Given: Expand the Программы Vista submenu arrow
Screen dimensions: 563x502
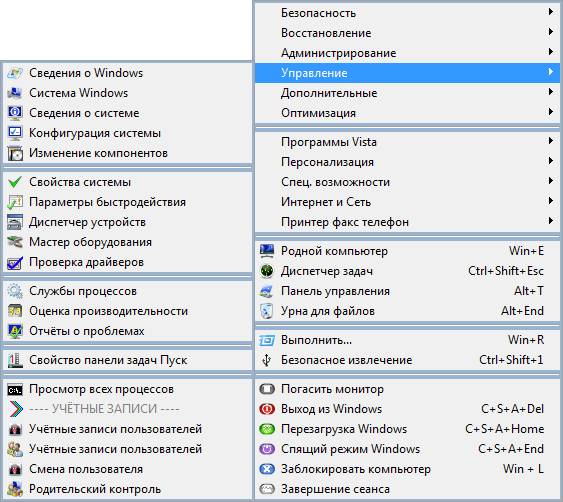Looking at the screenshot, I should [x=551, y=141].
